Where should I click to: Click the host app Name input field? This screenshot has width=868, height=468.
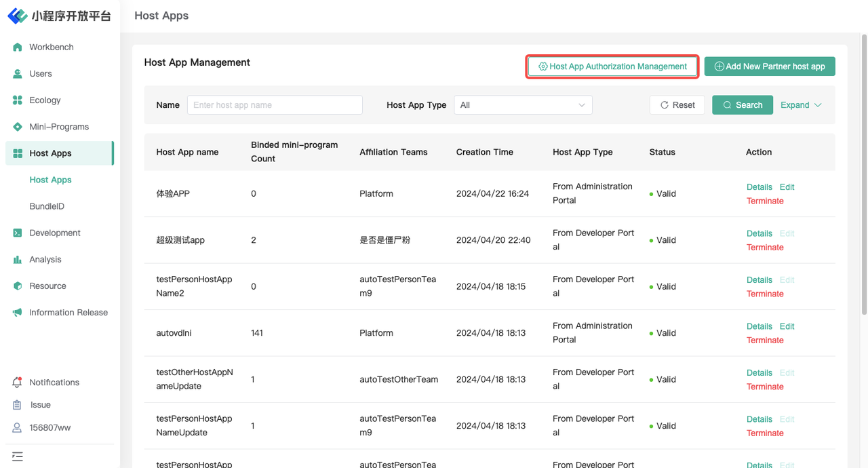pos(275,105)
